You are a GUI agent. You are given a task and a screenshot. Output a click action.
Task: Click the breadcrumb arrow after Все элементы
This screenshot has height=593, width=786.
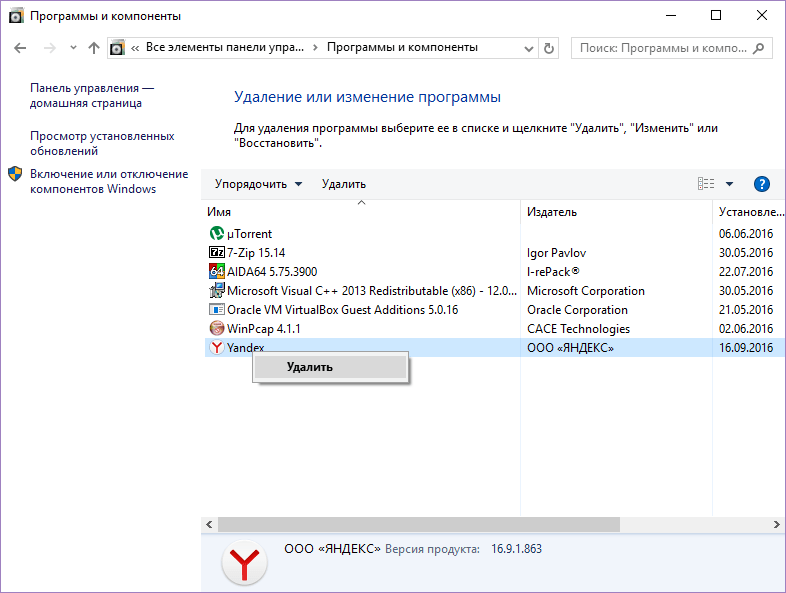point(315,48)
